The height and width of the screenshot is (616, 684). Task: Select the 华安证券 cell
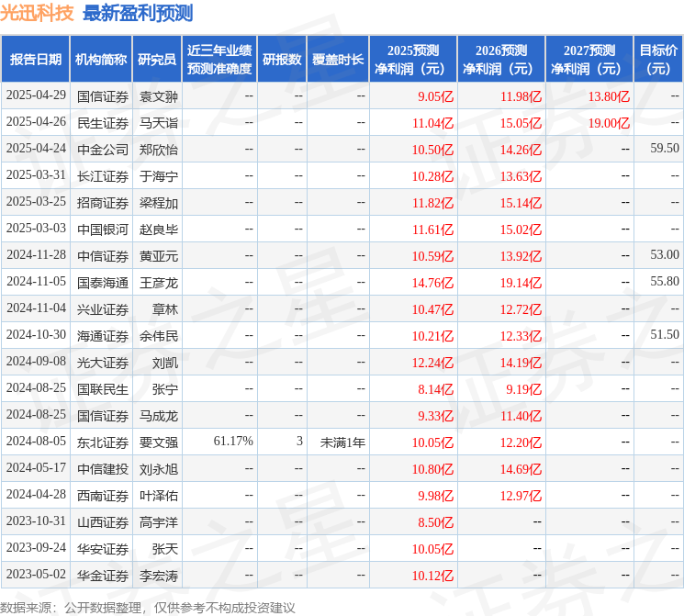click(103, 549)
